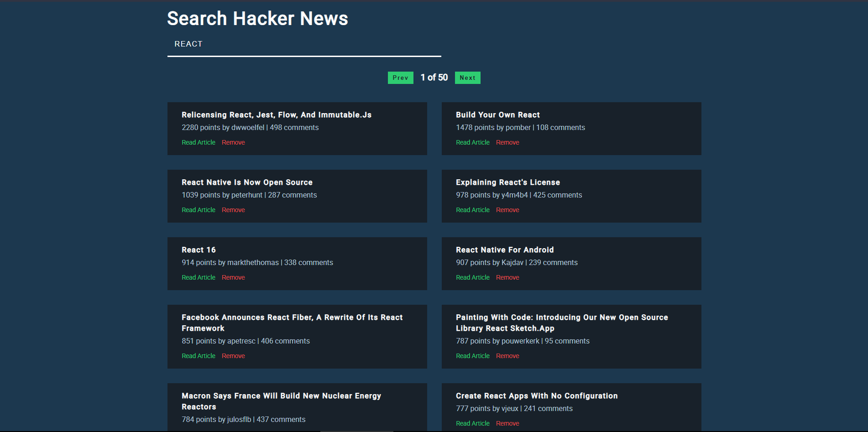Click title 'Explaining React's License'
Image resolution: width=868 pixels, height=432 pixels.
pyautogui.click(x=508, y=182)
